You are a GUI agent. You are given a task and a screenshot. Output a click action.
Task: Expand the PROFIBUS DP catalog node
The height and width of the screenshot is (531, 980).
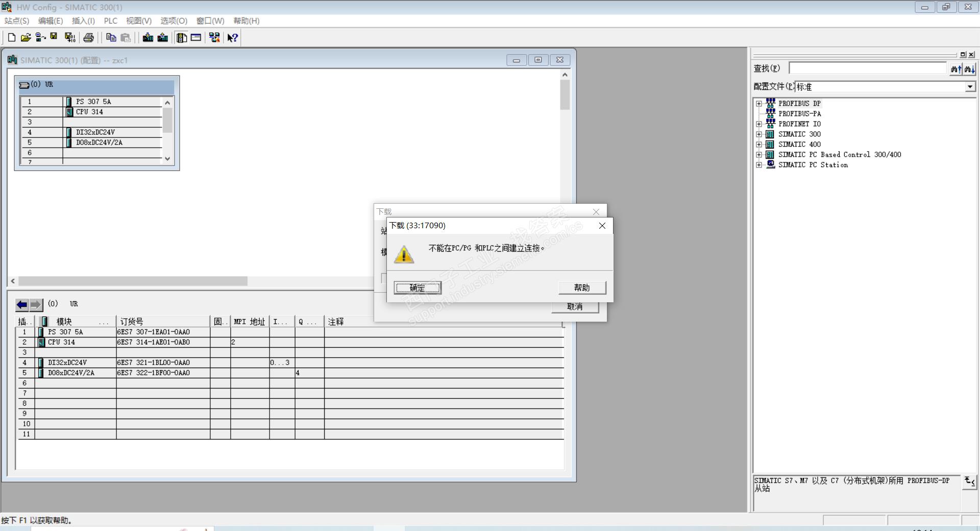pos(759,104)
